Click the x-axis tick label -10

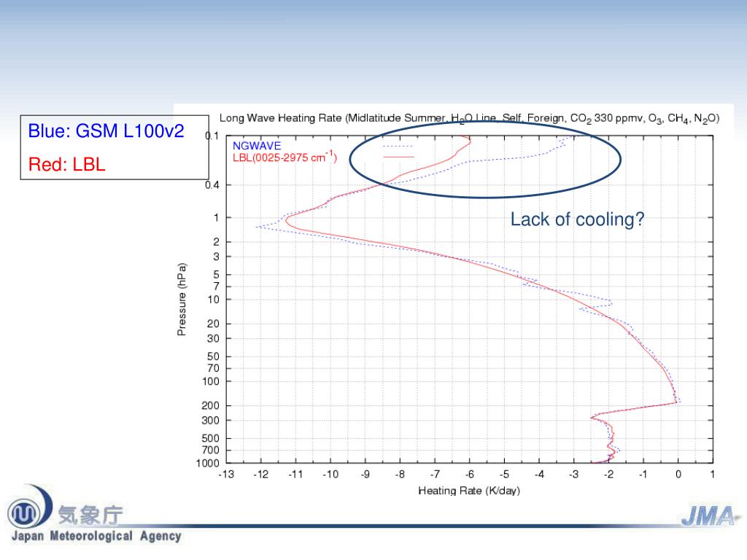click(x=330, y=474)
